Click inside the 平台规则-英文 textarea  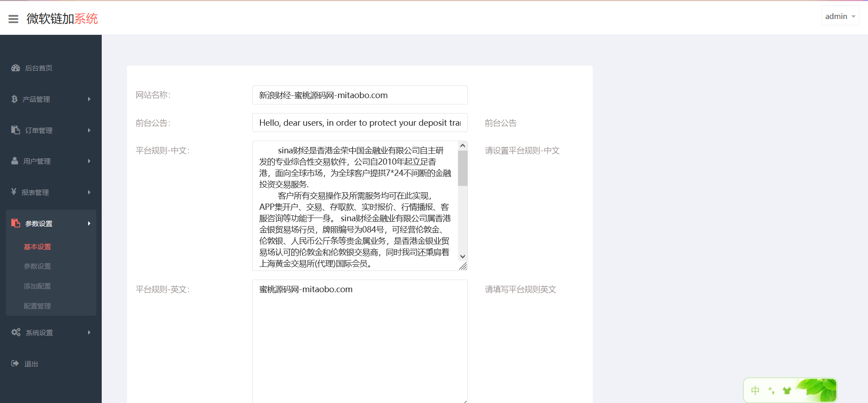360,341
